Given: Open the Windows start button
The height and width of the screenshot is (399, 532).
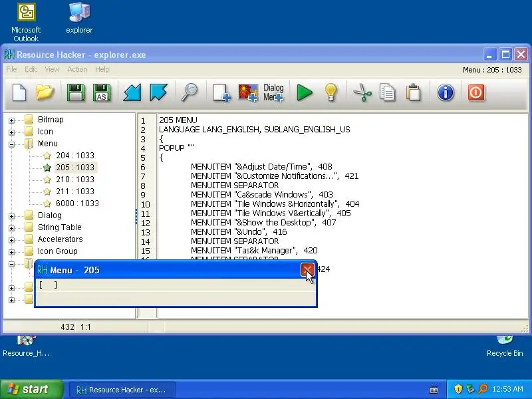Looking at the screenshot, I should pos(31,389).
